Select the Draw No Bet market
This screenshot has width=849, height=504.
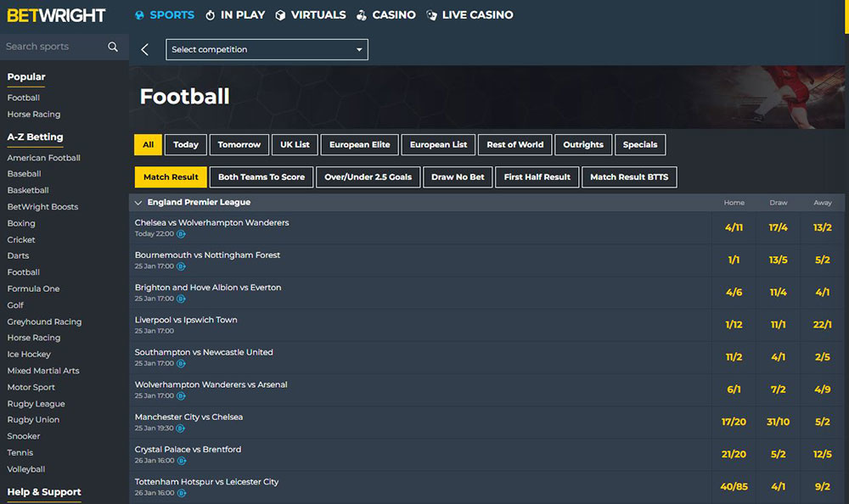click(458, 177)
